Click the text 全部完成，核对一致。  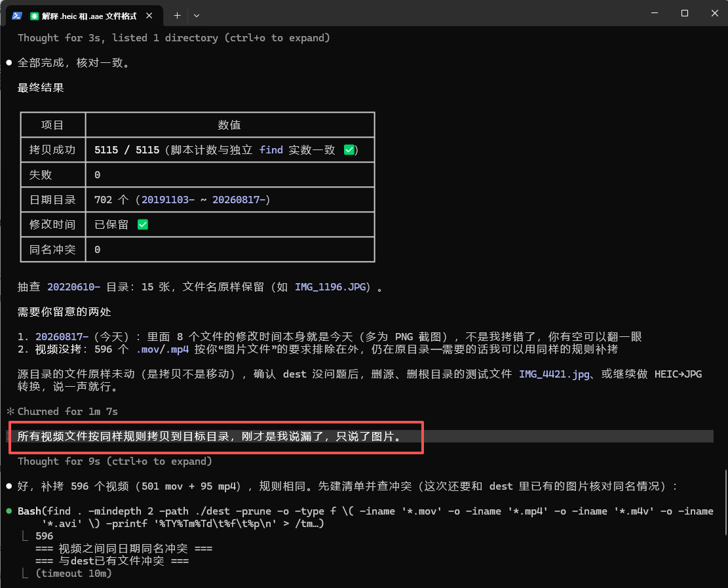75,63
